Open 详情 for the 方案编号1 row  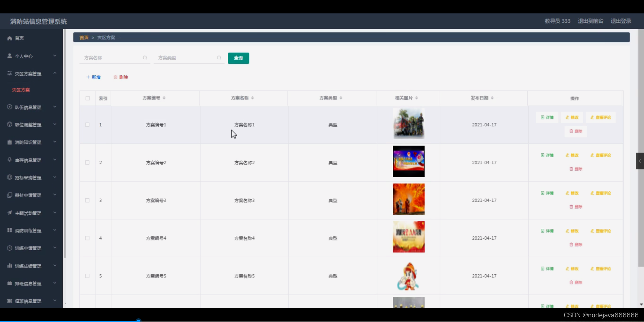[x=547, y=117]
